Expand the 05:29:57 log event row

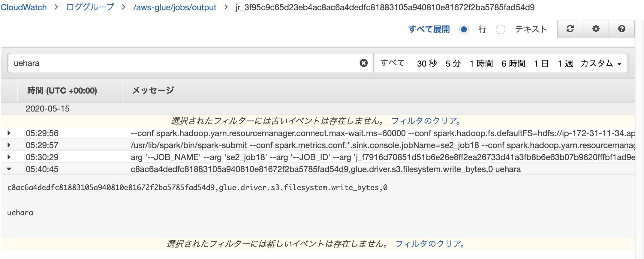point(9,145)
